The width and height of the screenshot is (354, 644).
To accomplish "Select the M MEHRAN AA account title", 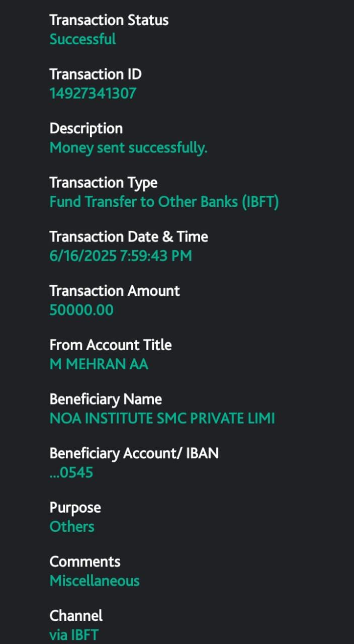I will point(99,364).
